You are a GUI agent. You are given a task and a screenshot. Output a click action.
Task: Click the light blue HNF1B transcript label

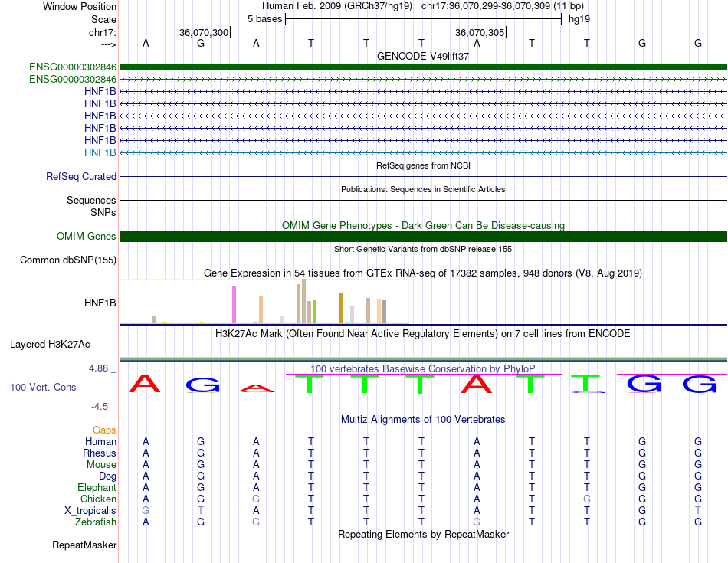pos(100,152)
